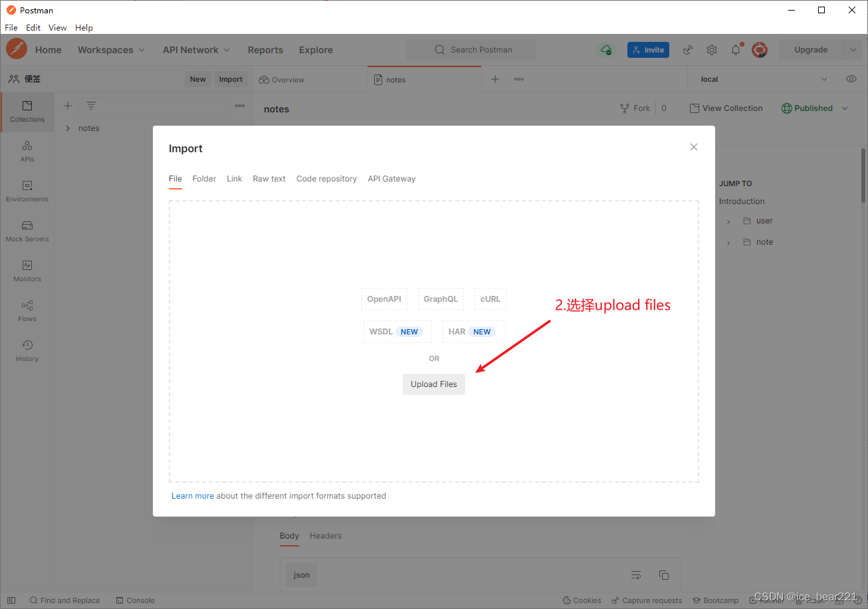Open the settings gear icon
This screenshot has width=868, height=609.
[x=712, y=50]
